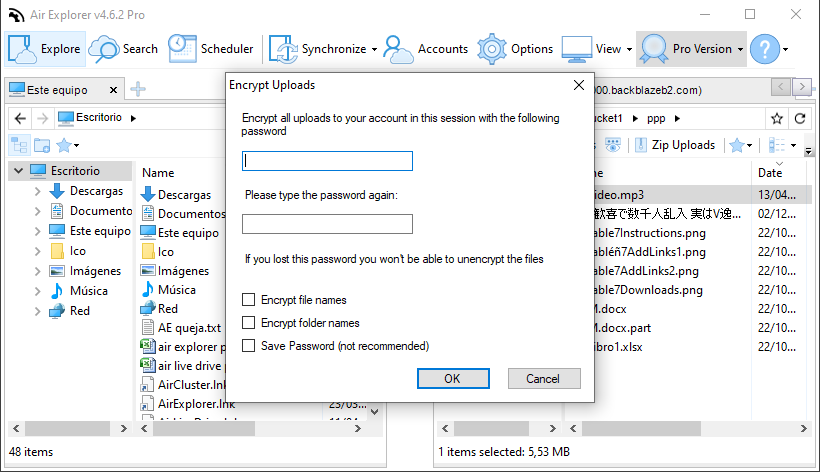Switch to the Este equipo tab
This screenshot has height=472, width=820.
tap(56, 90)
